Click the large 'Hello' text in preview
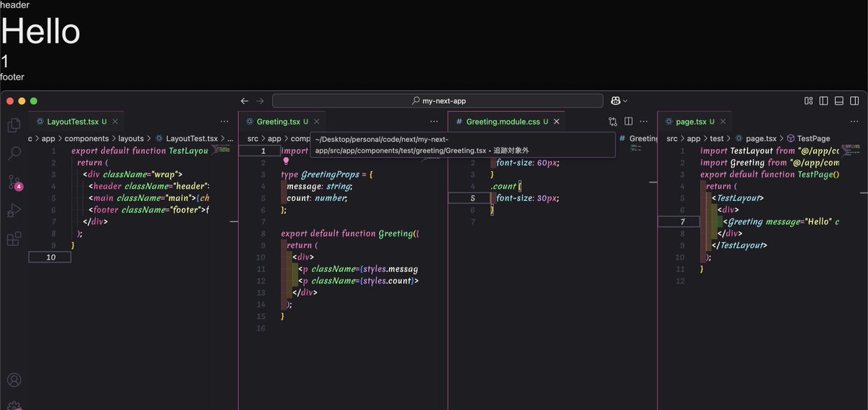Screen dimensions: 868x410 41,32
